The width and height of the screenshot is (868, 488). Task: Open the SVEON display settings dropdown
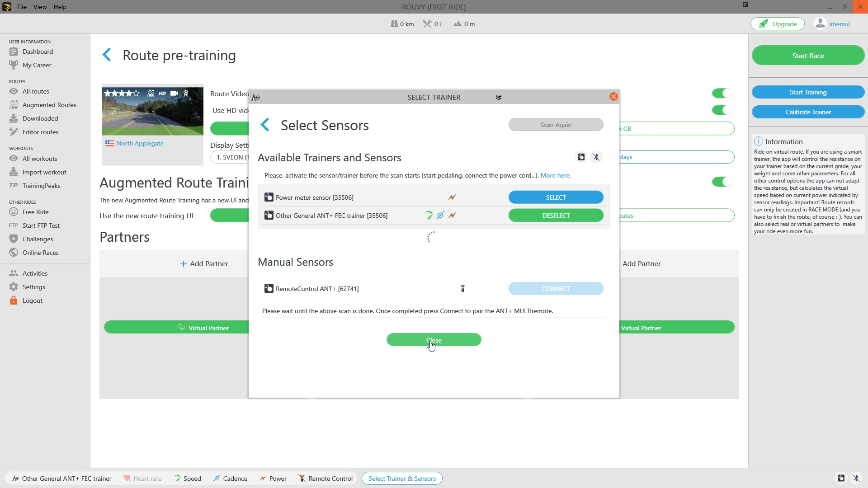pos(230,157)
